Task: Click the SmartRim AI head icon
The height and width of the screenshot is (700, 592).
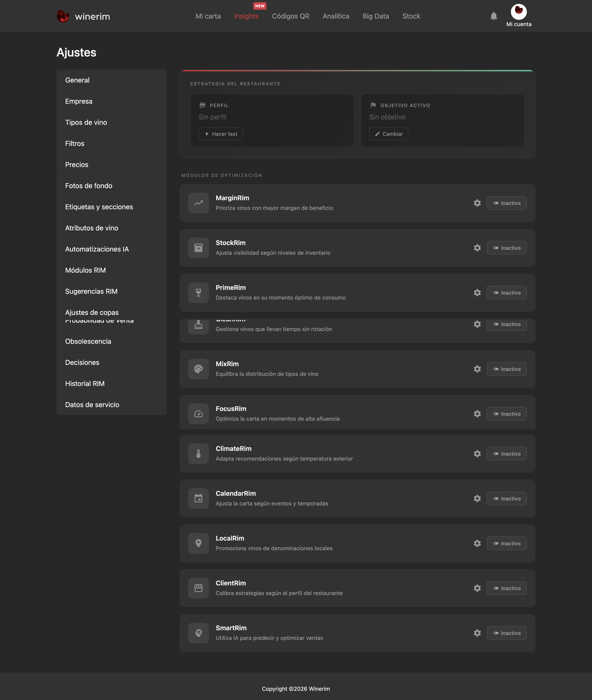Action: 199,633
